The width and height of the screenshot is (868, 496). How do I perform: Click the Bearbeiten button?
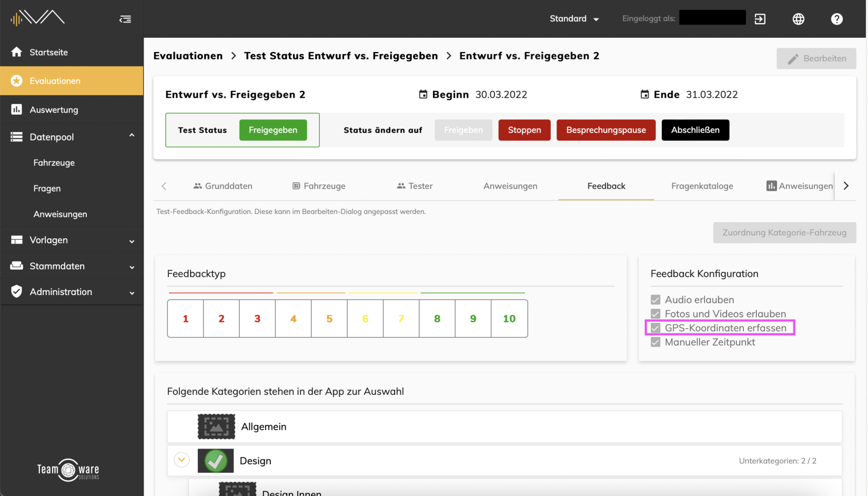coord(816,58)
